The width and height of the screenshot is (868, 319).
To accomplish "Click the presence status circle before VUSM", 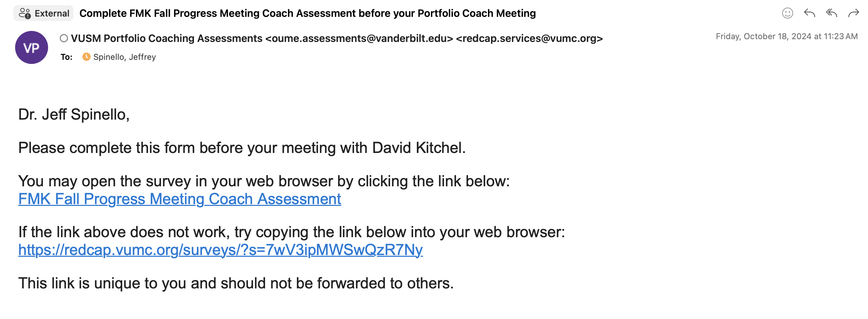I will click(x=64, y=38).
